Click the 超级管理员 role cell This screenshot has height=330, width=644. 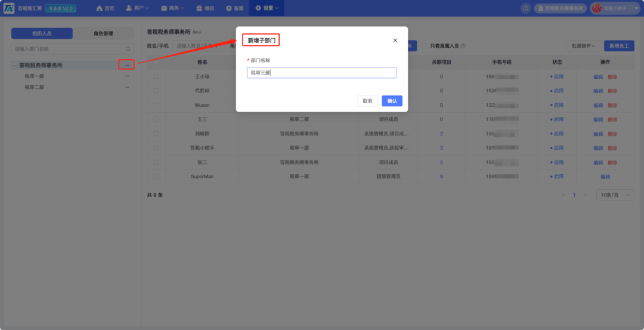tap(388, 177)
